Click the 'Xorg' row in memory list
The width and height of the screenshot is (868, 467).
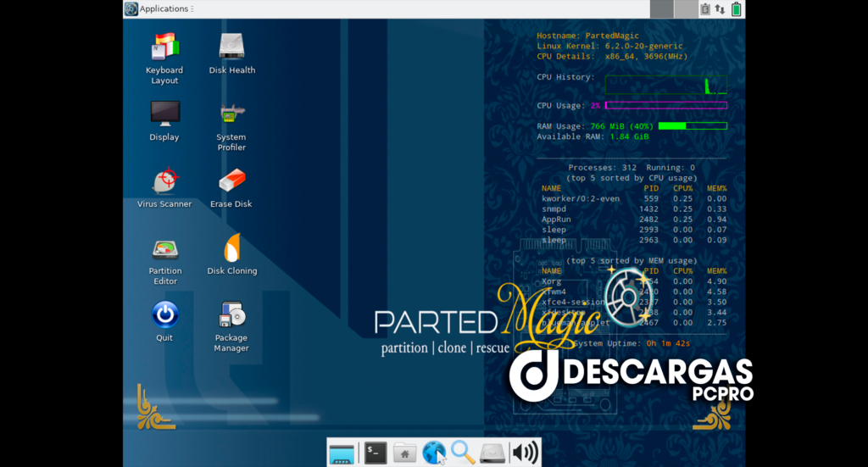634,281
